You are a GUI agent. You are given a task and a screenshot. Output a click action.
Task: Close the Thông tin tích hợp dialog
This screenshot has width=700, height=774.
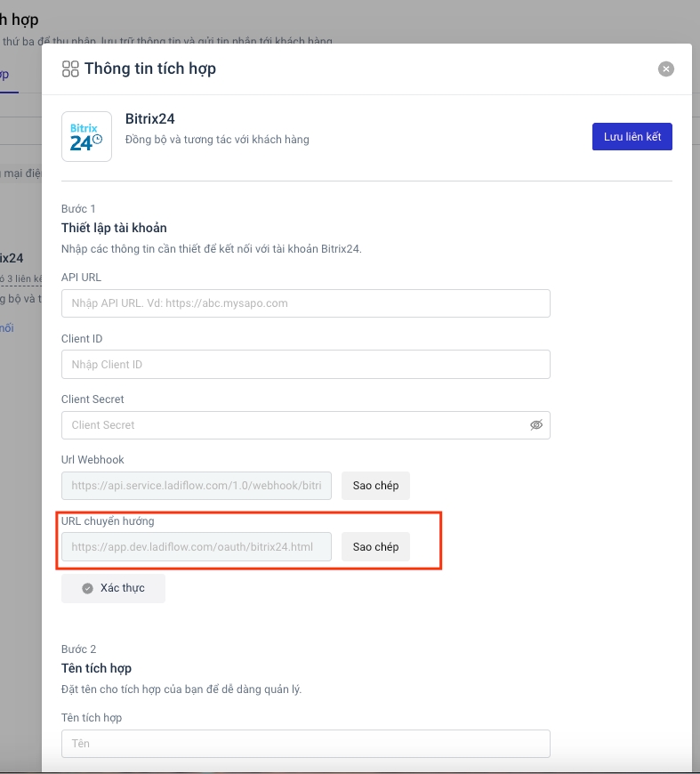(x=666, y=69)
